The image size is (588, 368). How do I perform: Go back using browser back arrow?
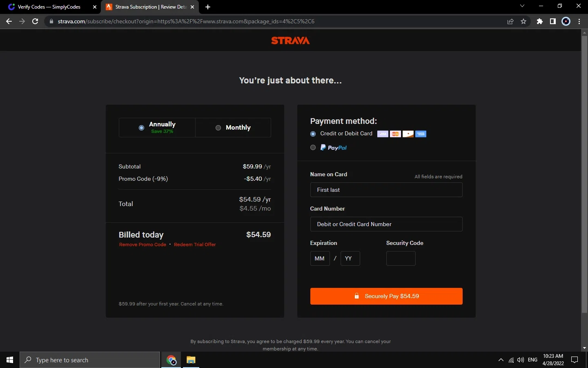point(9,21)
